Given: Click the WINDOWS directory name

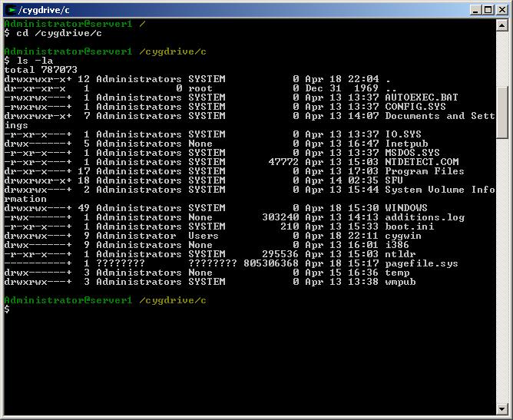Looking at the screenshot, I should coord(406,208).
